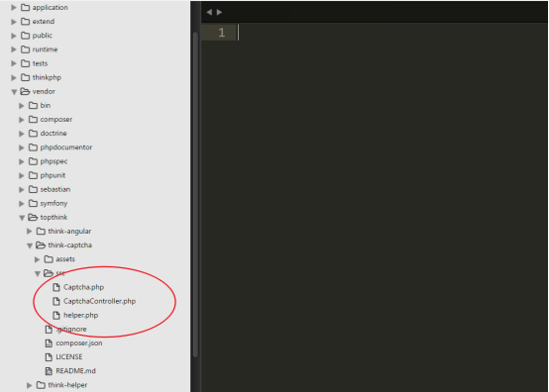This screenshot has width=549, height=392.
Task: Click the assets folder icon
Action: (49, 259)
